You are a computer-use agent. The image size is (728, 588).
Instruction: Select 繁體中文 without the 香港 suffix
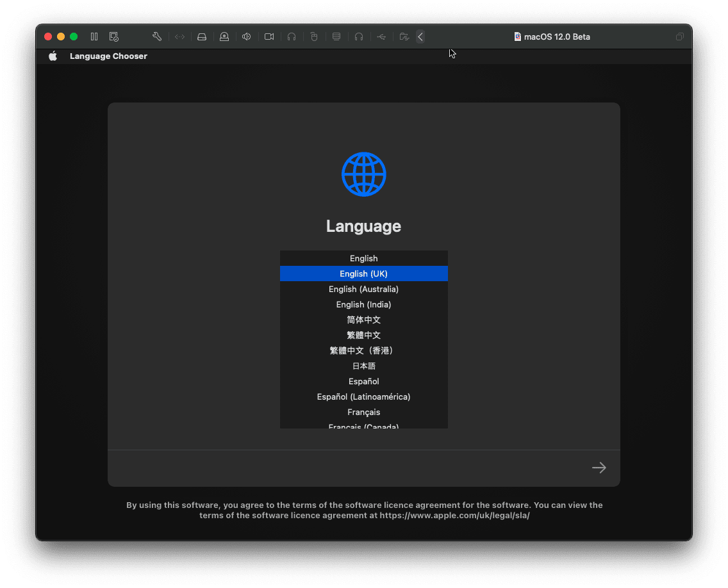coord(364,335)
